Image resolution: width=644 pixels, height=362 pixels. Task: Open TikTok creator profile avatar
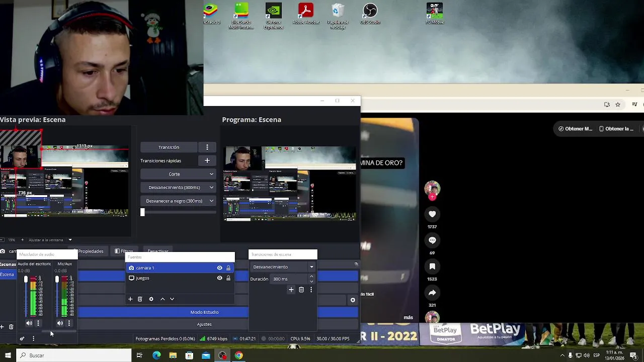[432, 189]
